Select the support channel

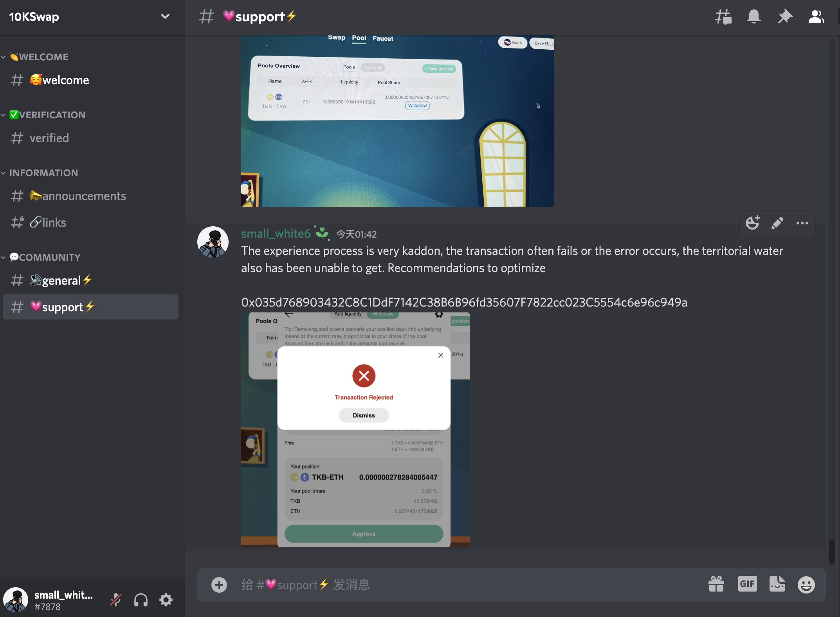90,307
